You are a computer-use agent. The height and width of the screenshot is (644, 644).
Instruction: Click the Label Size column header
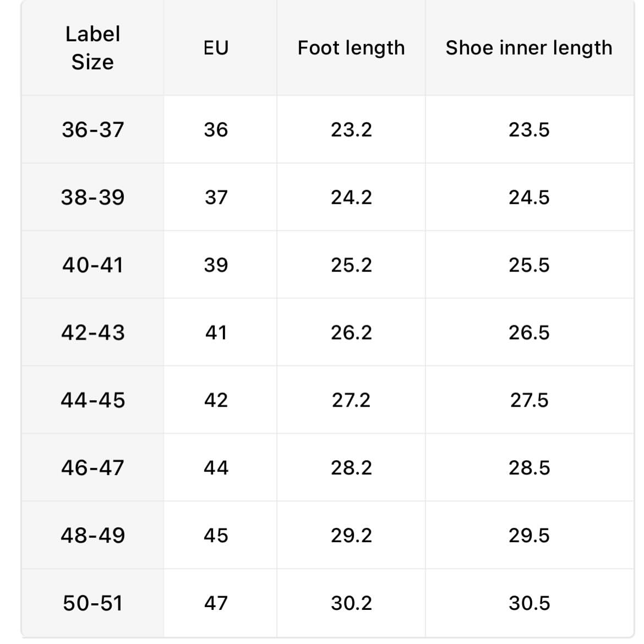point(93,48)
